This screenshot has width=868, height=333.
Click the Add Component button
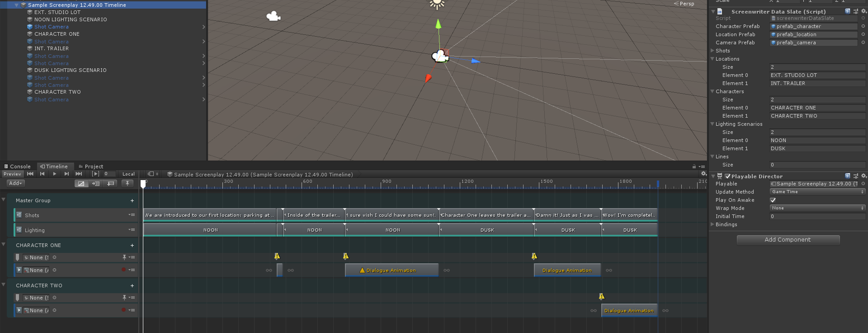(788, 240)
